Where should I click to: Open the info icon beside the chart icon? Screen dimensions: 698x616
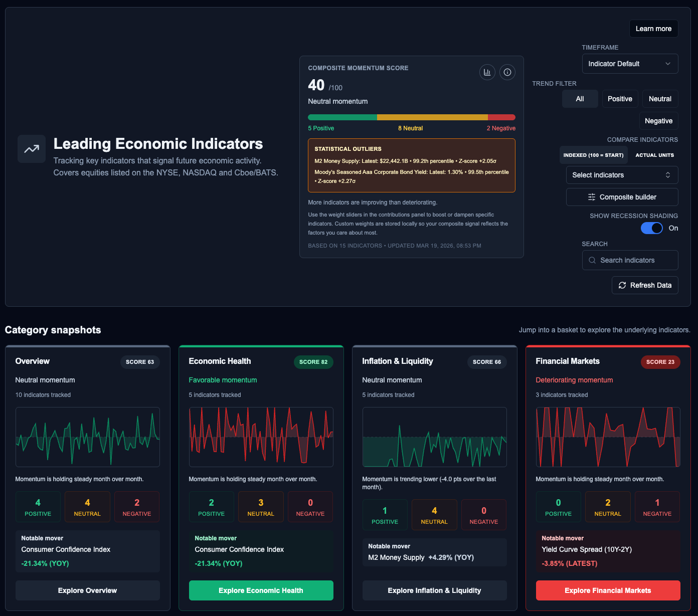coord(507,72)
